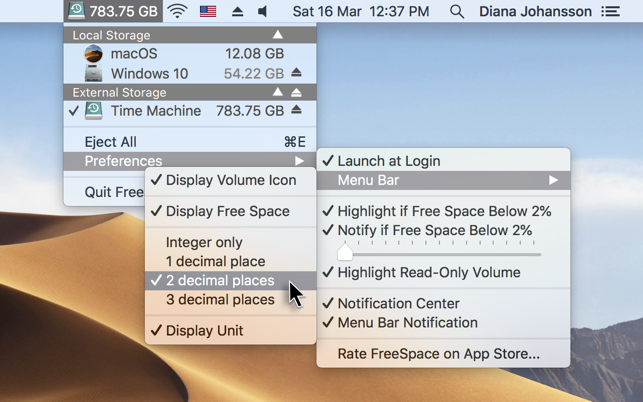The image size is (643, 402).
Task: Click the 12.08 GB macOS free space value
Action: click(254, 54)
